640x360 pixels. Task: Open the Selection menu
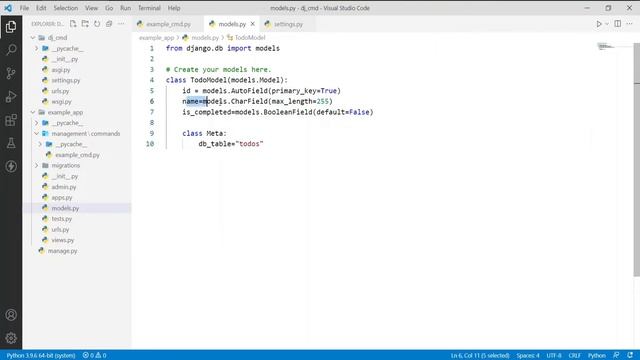tap(66, 8)
